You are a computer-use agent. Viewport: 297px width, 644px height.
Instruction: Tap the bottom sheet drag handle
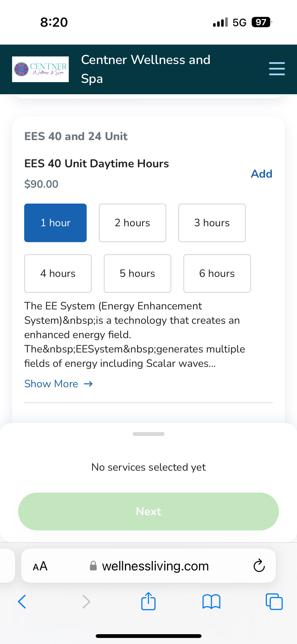coord(148,434)
